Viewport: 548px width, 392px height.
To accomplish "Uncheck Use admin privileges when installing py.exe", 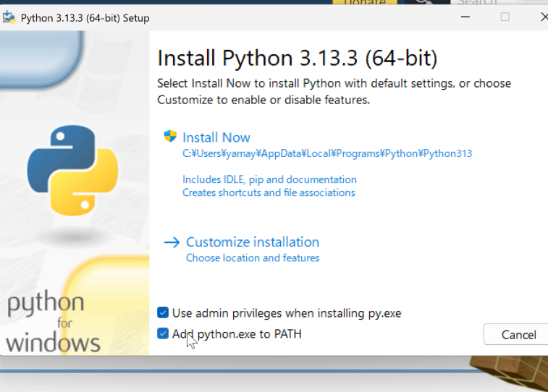I will pyautogui.click(x=163, y=312).
